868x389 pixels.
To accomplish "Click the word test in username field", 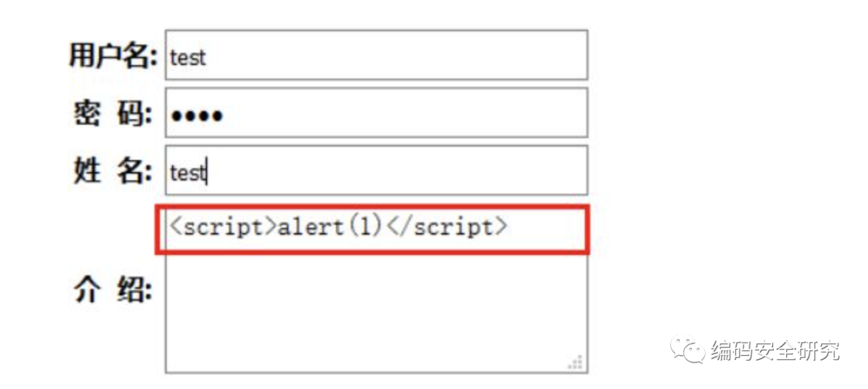I will coord(187,58).
